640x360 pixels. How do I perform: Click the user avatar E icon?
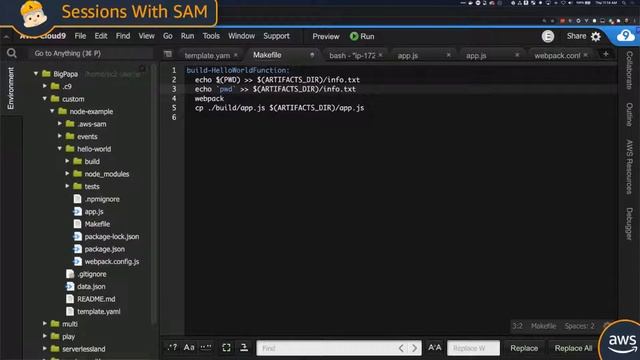tap(548, 36)
